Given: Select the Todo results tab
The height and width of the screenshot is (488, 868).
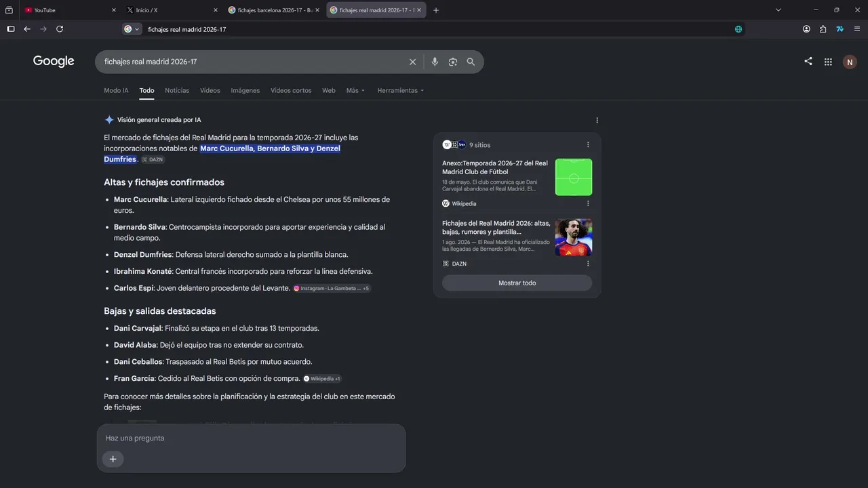Looking at the screenshot, I should [x=146, y=90].
